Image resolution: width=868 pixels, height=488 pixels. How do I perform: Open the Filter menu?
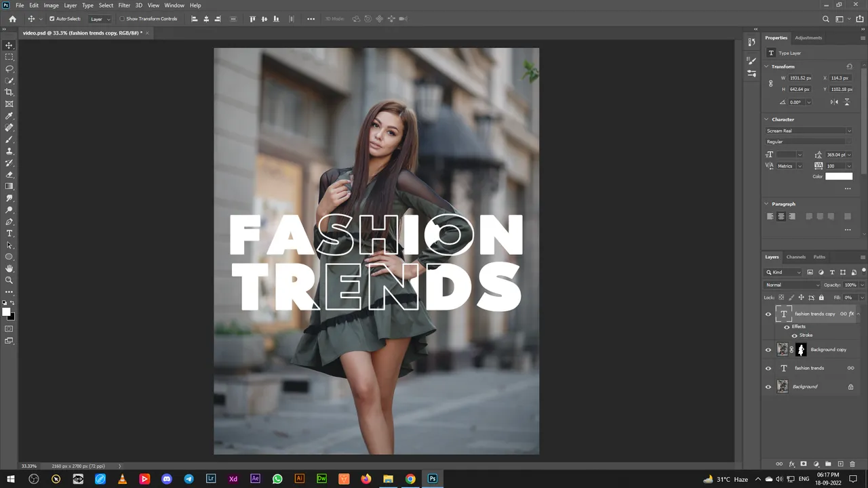[124, 5]
